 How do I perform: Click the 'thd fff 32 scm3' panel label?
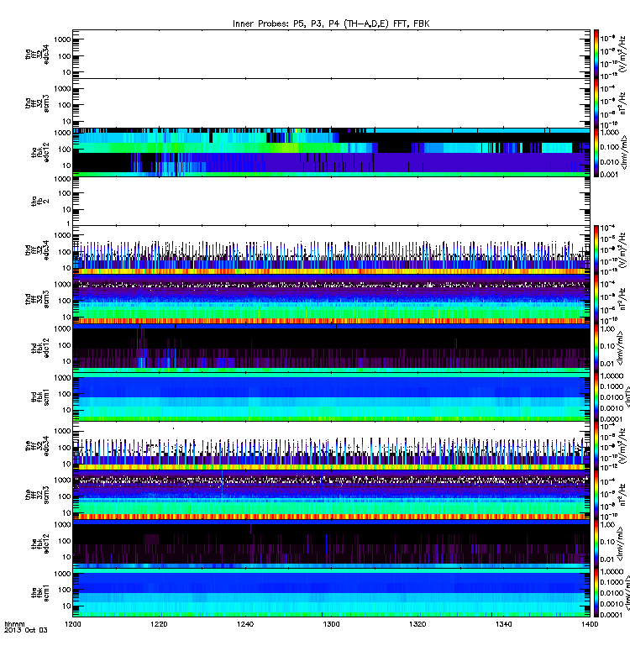point(37,299)
